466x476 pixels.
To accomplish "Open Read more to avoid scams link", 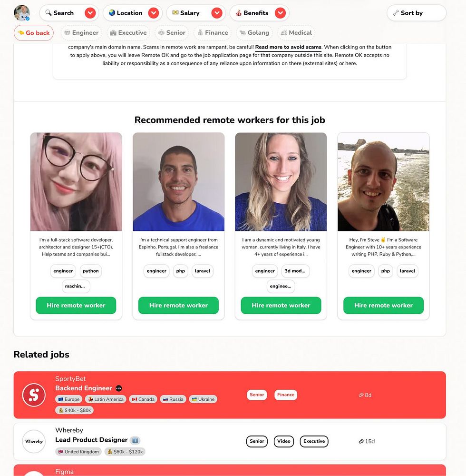I will (x=288, y=47).
